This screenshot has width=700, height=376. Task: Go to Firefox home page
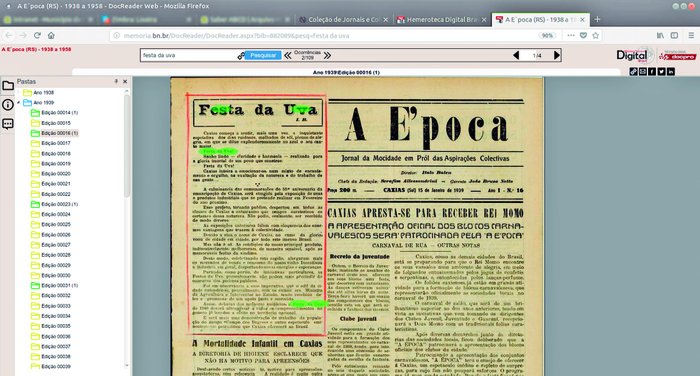pos(51,35)
